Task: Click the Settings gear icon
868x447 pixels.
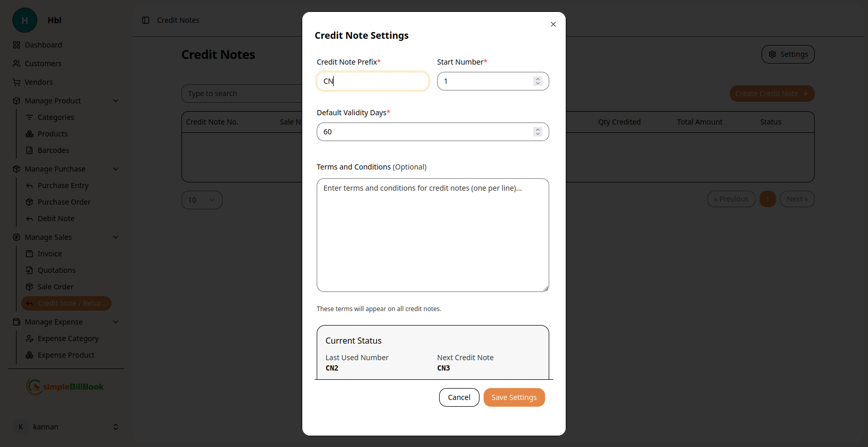Action: click(772, 54)
